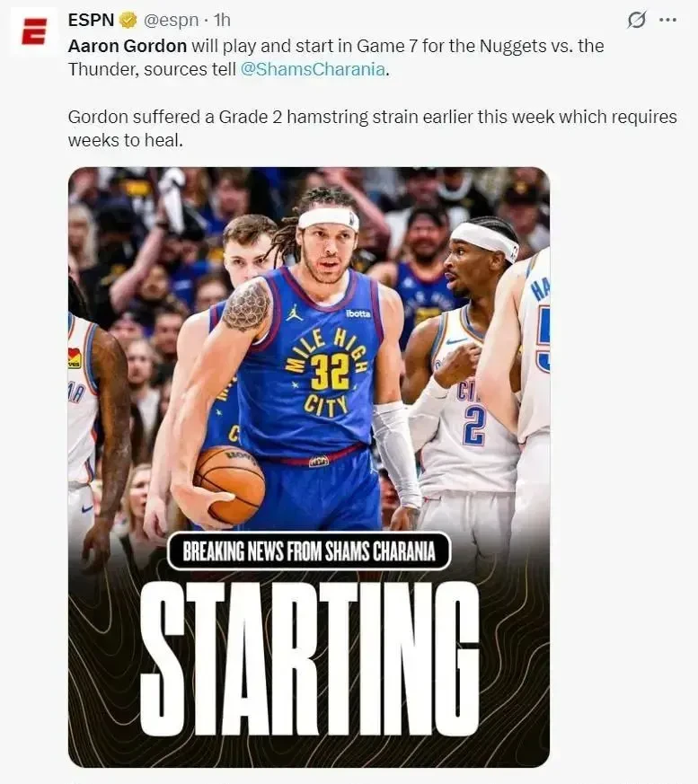Click the ESPN display name

tap(91, 20)
